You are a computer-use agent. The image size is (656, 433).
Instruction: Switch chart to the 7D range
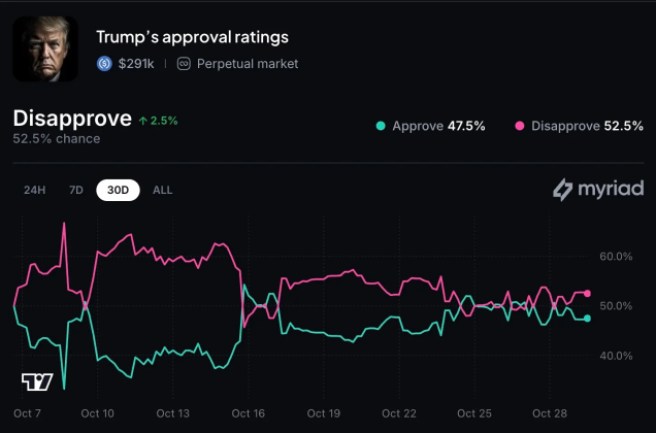76,190
